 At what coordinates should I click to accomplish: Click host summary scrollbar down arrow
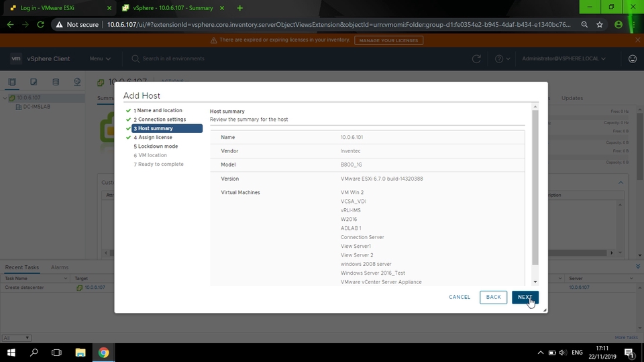pyautogui.click(x=535, y=282)
